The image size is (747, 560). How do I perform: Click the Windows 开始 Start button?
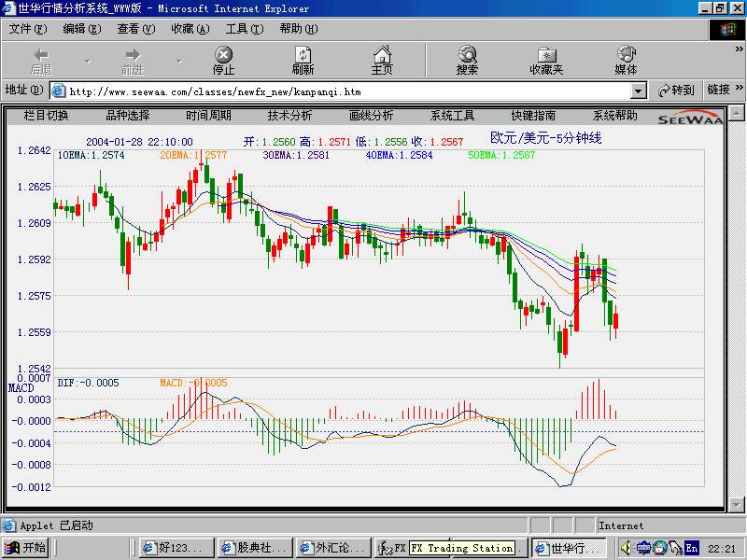[26, 548]
